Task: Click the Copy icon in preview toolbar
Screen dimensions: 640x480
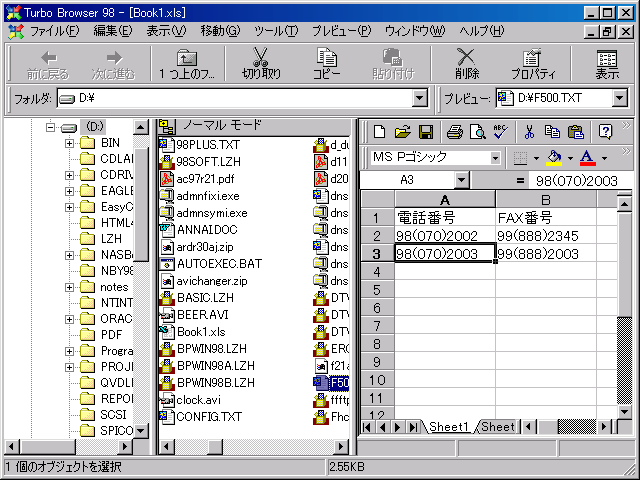Action: coord(552,132)
